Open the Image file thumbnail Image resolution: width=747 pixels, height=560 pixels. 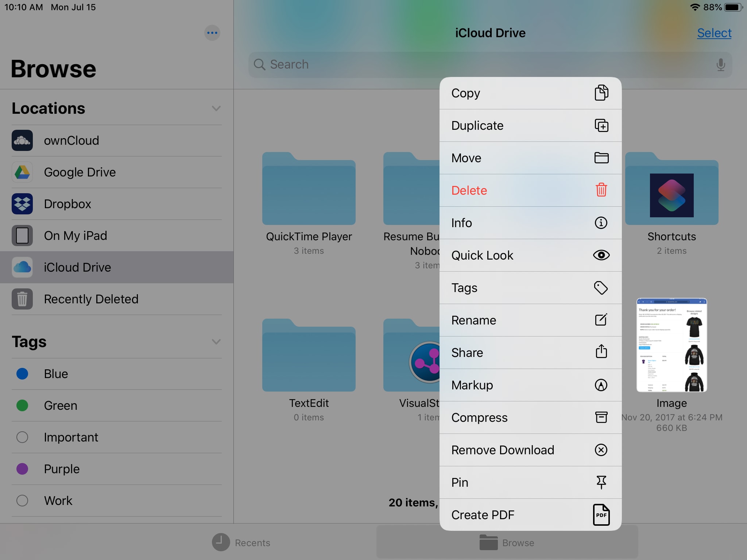tap(671, 345)
